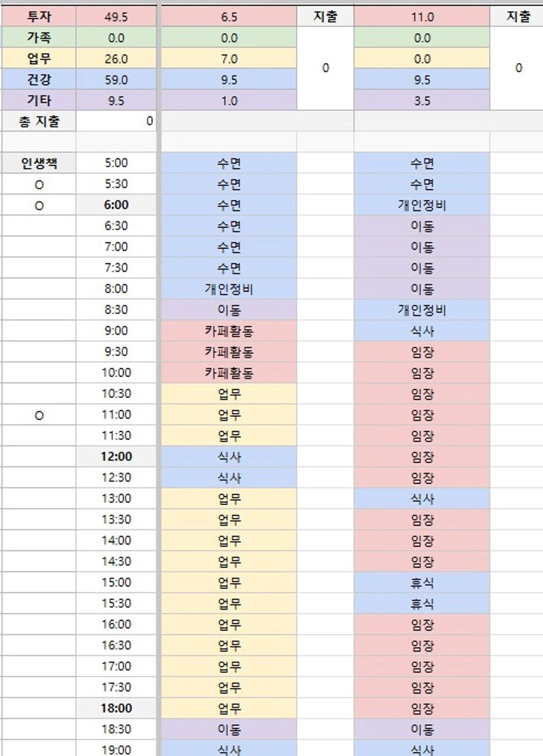
Task: Select the 59.0 total next to 건강
Action: (x=116, y=80)
